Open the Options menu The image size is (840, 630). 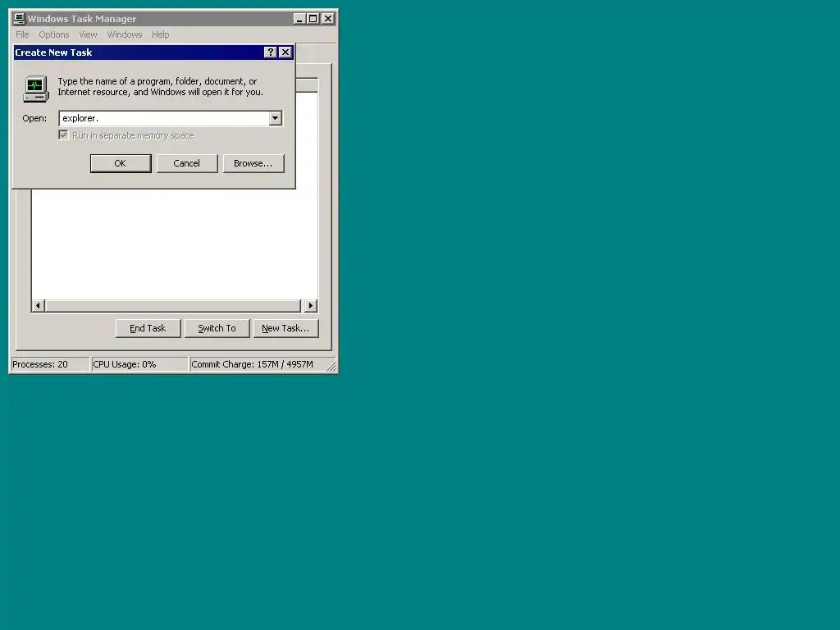point(53,34)
